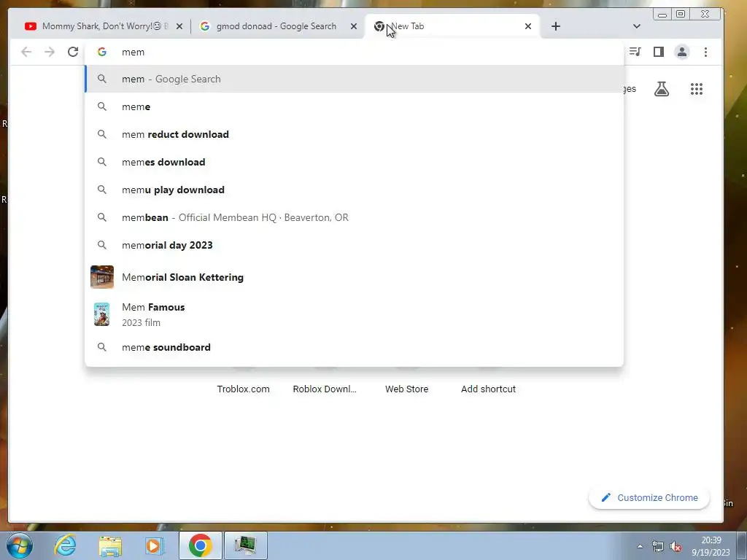Click the Memorial Sloan Kettering thumbnail image

[x=102, y=277]
